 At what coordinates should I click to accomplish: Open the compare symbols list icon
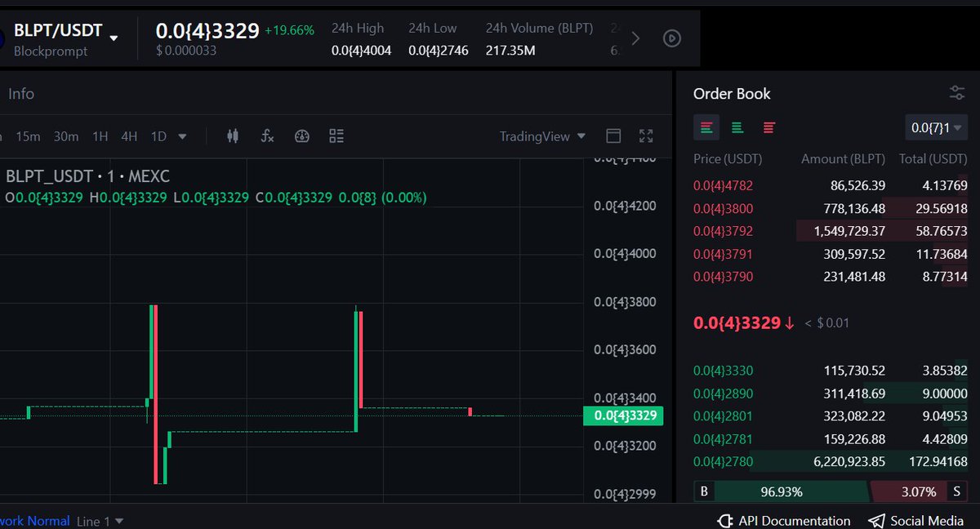click(336, 136)
